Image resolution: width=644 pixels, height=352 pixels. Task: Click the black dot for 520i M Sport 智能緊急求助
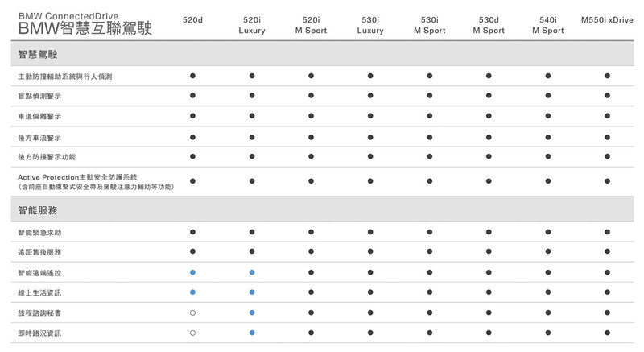(x=311, y=232)
